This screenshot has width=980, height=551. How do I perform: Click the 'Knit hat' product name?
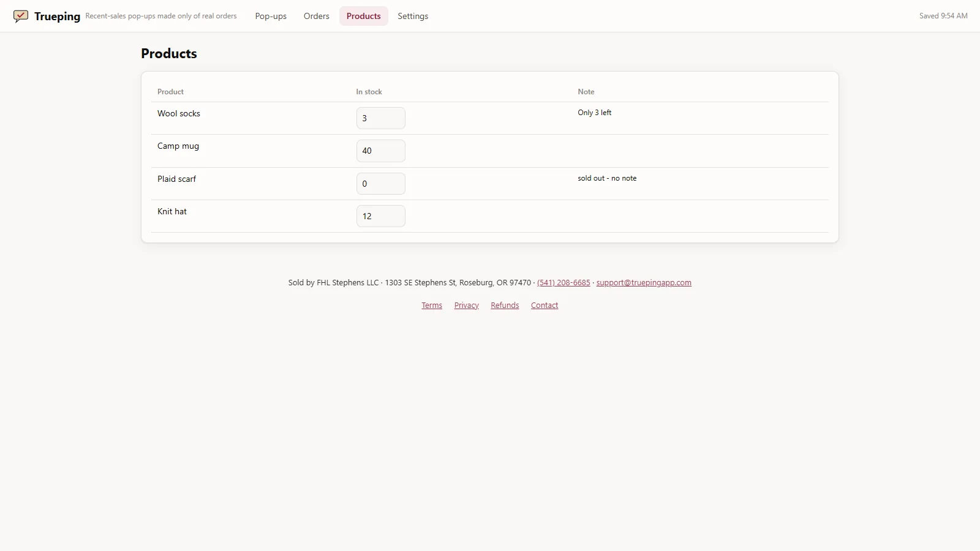click(172, 211)
